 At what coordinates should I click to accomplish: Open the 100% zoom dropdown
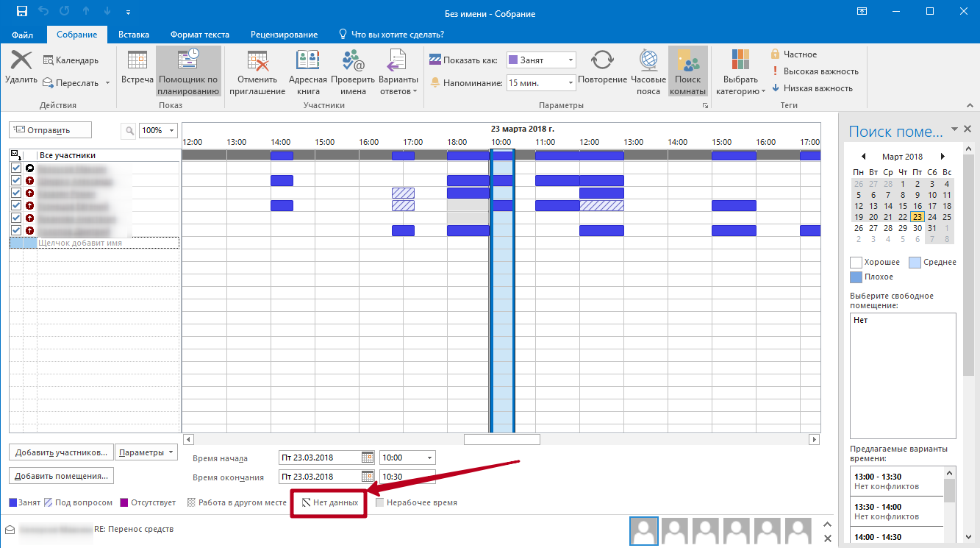(x=173, y=130)
